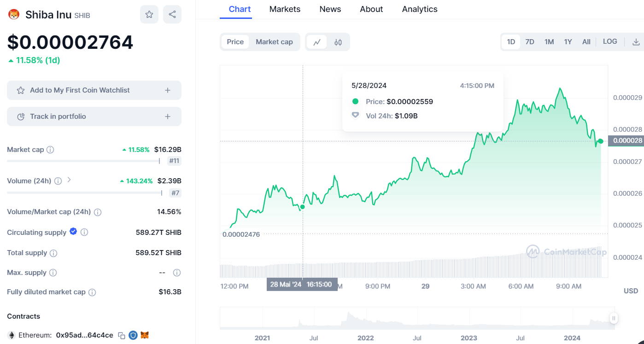This screenshot has height=344, width=644.
Task: Open the Analytics tab
Action: pos(420,9)
